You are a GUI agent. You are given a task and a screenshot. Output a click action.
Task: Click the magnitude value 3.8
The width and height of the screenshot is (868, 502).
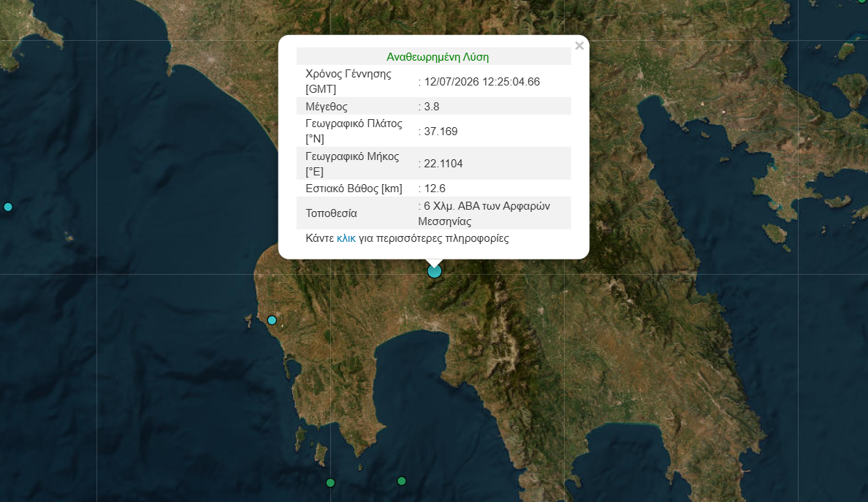pyautogui.click(x=431, y=106)
